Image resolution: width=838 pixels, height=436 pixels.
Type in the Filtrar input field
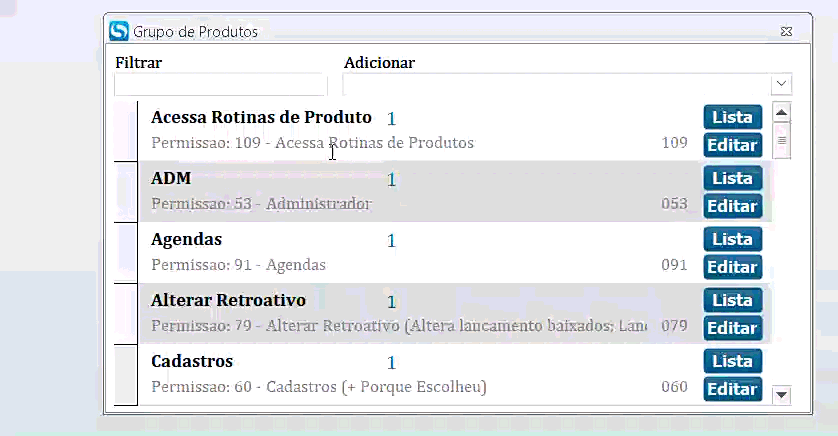221,85
